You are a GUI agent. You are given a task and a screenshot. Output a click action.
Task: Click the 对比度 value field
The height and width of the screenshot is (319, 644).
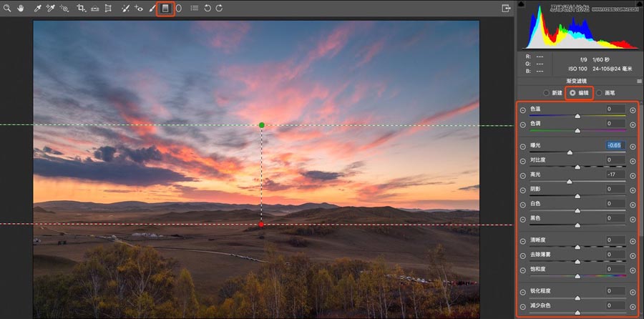[x=615, y=159]
